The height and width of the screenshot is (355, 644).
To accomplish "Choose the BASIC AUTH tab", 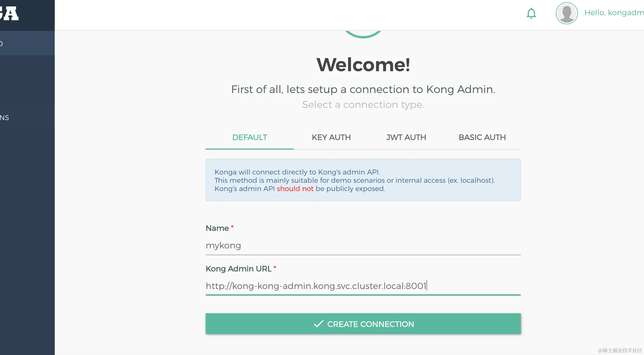I will [x=482, y=137].
